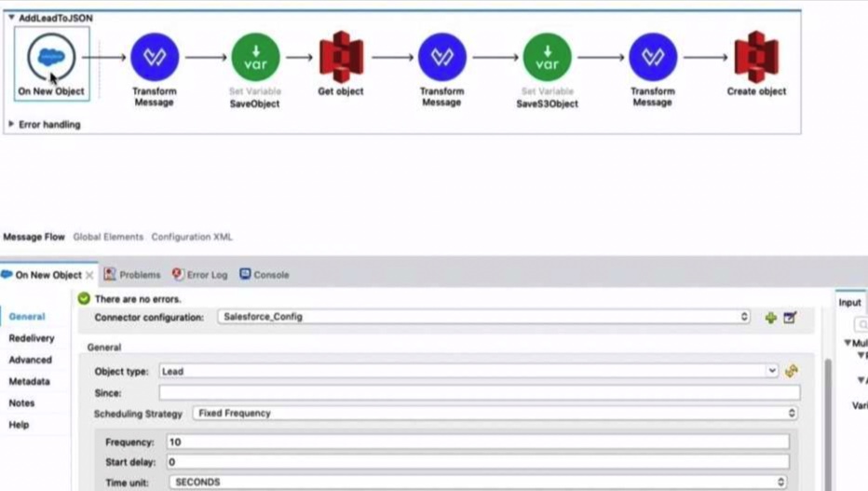The image size is (868, 491).
Task: Collapse the AddLeadToJSON flow
Action: (x=11, y=18)
